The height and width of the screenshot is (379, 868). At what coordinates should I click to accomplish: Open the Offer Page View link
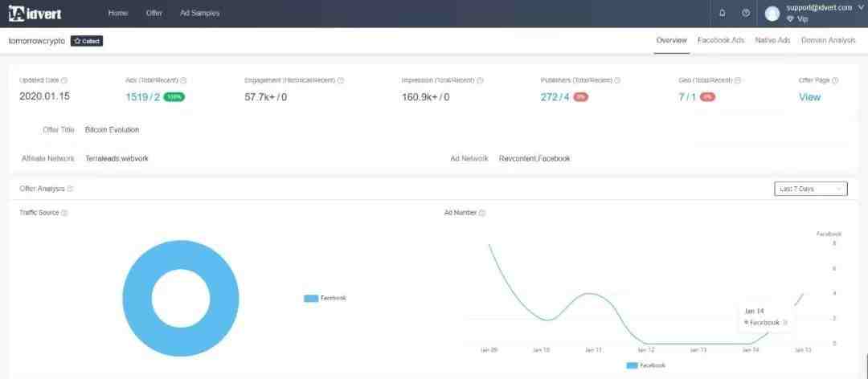pyautogui.click(x=809, y=97)
